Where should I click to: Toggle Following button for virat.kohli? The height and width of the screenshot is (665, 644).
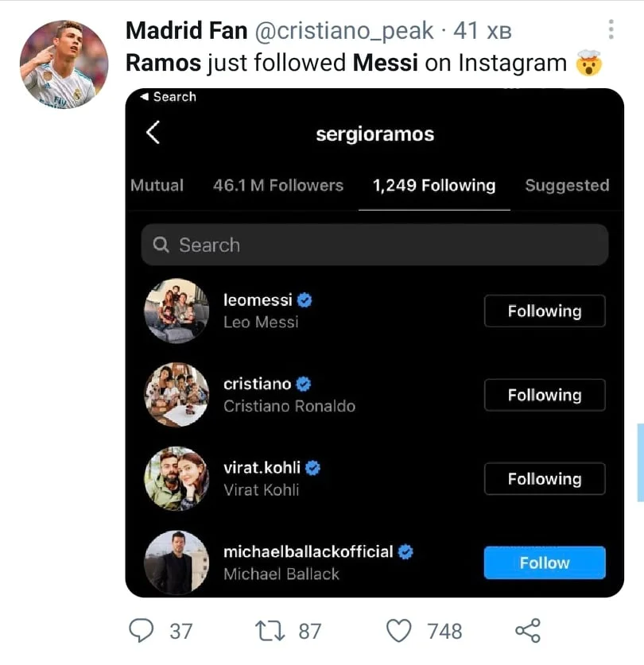tap(545, 479)
